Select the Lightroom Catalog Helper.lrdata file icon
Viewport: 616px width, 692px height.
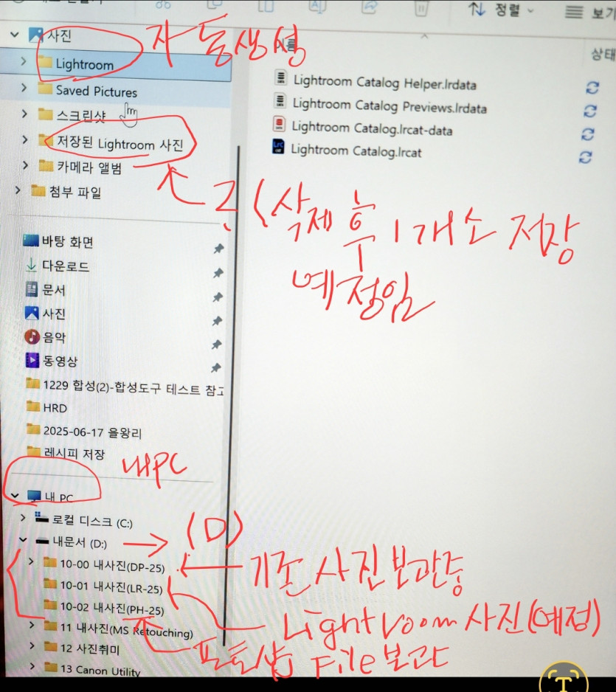280,77
